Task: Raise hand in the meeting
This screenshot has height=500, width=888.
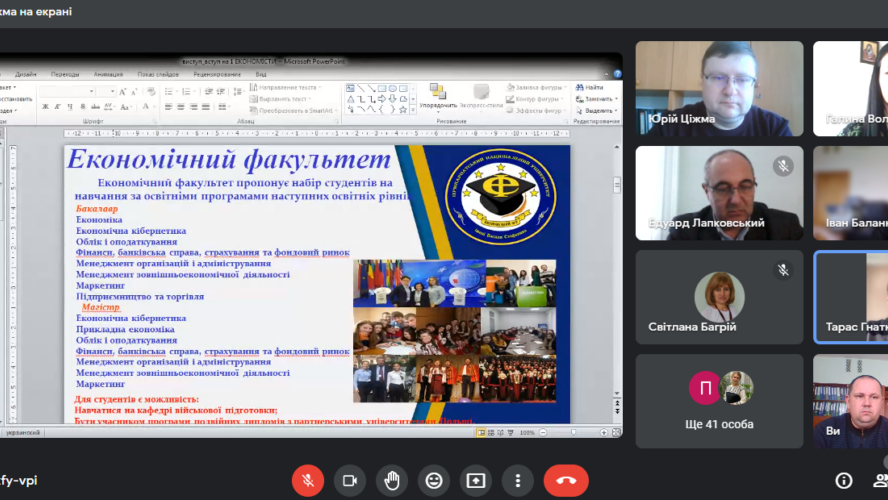Action: pos(392,480)
